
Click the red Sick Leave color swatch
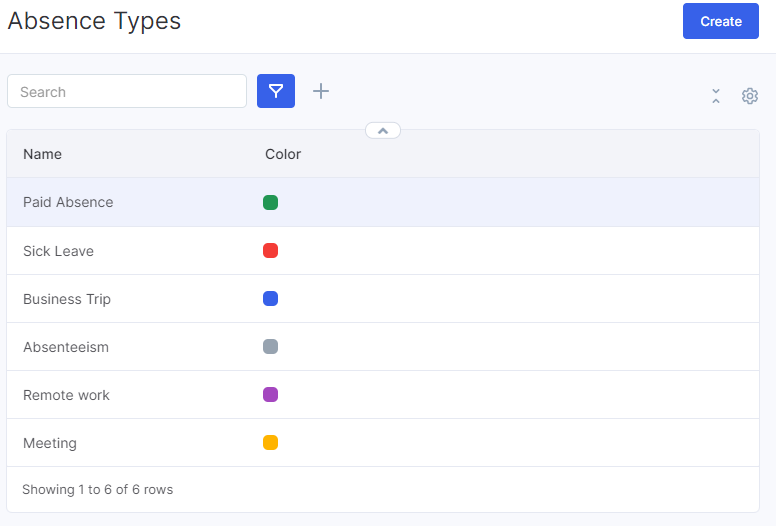coord(270,250)
